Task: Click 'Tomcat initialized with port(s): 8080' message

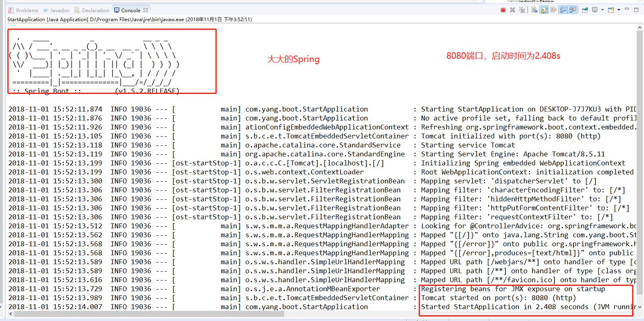Action: tap(511, 136)
